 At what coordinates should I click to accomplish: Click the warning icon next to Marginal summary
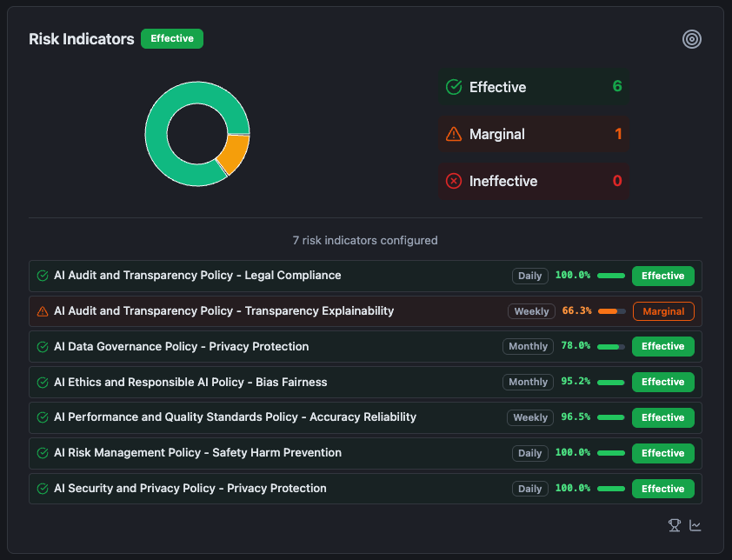pos(453,134)
